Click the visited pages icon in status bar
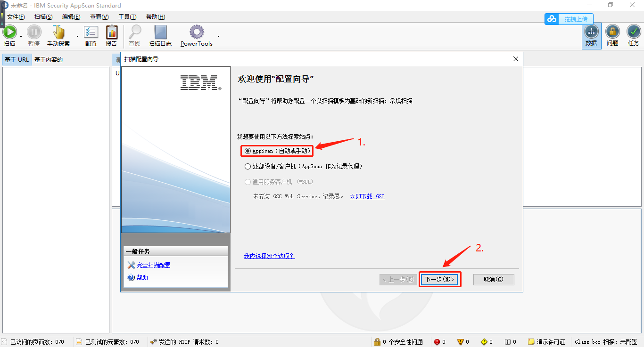This screenshot has height=347, width=644. pos(5,342)
